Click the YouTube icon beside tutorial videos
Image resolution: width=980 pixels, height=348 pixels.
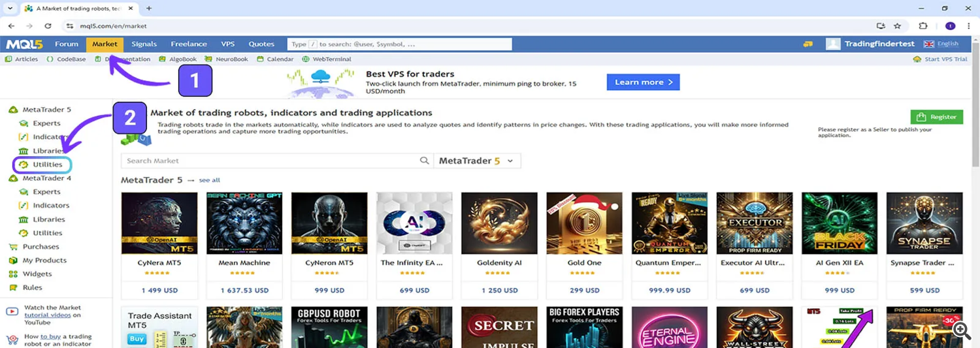[12, 312]
